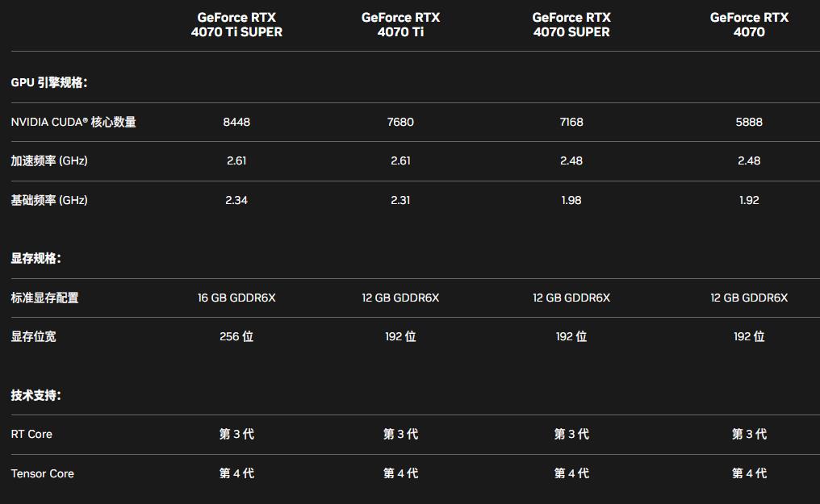The height and width of the screenshot is (504, 820).
Task: Click the plain GeForce RTX 4070 column header
Action: [749, 25]
